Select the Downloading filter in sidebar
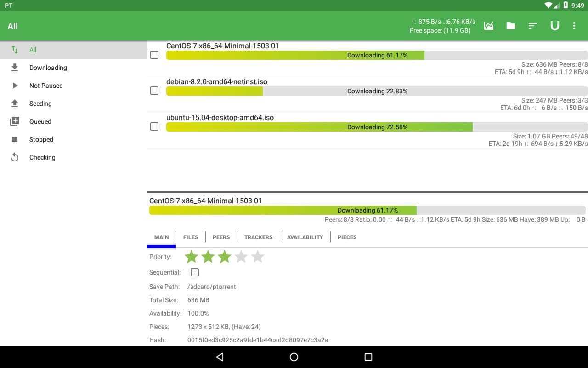588x368 pixels. (x=48, y=68)
